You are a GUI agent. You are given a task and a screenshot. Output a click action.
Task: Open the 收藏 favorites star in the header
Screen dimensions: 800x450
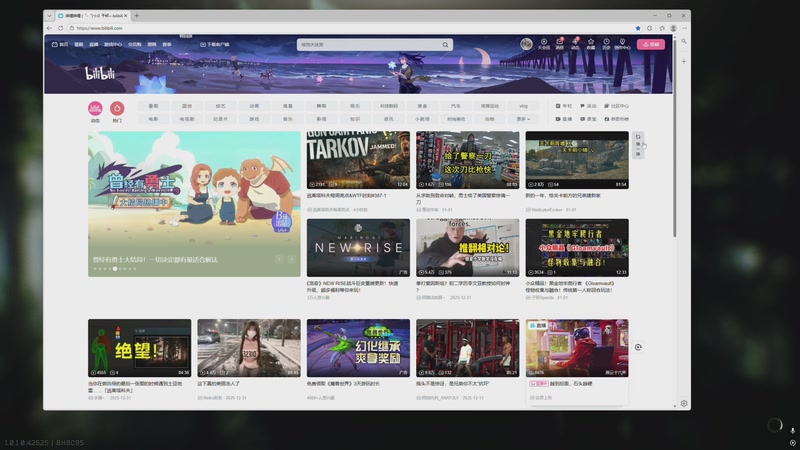(x=591, y=44)
